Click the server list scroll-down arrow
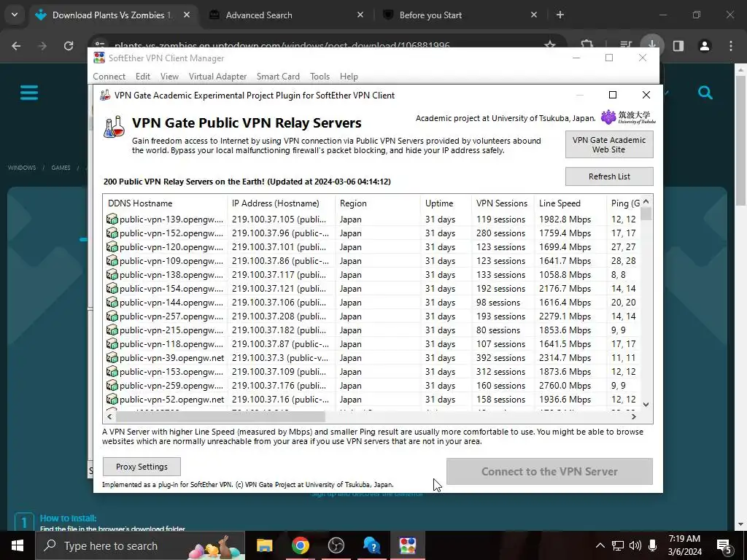This screenshot has width=747, height=560. click(646, 405)
